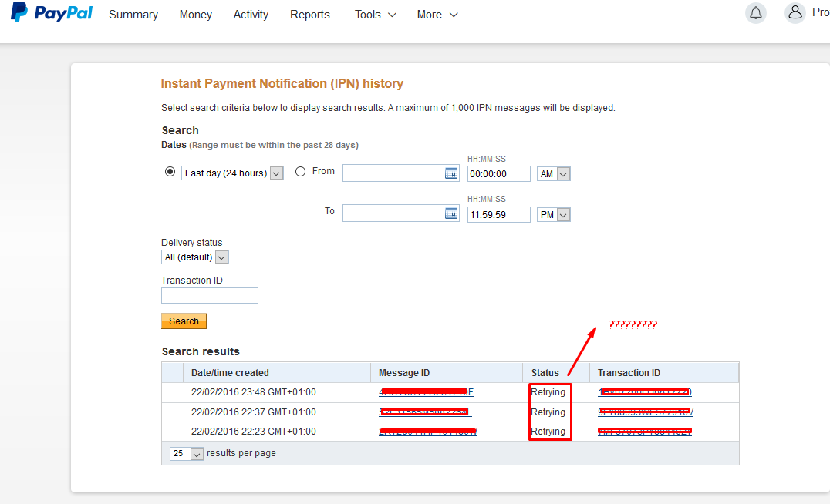Click Retrying status in 23:48 row
830x504 pixels.
click(x=548, y=392)
